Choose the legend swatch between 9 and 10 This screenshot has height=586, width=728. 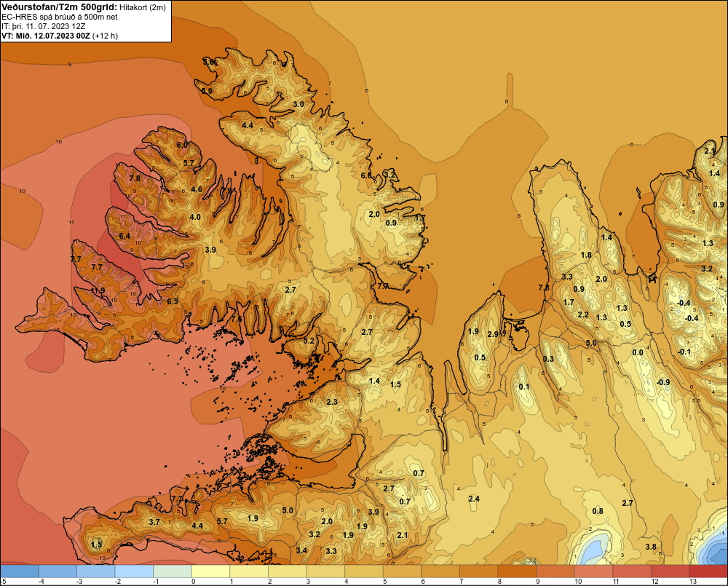click(x=555, y=571)
